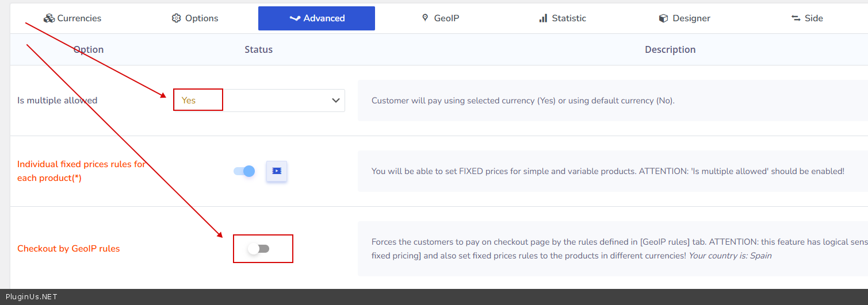Click the Currencies tab coins icon

point(49,18)
